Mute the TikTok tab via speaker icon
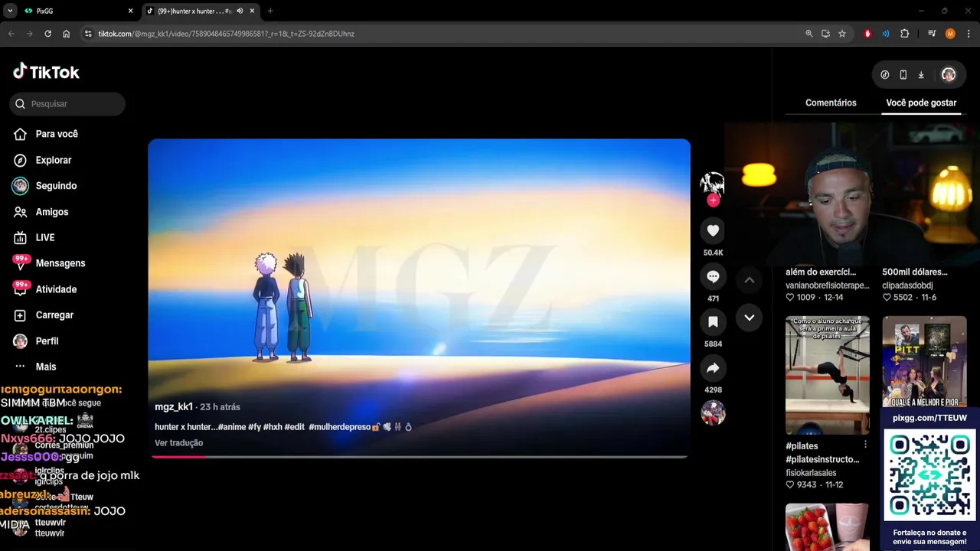This screenshot has height=551, width=980. 240,11
